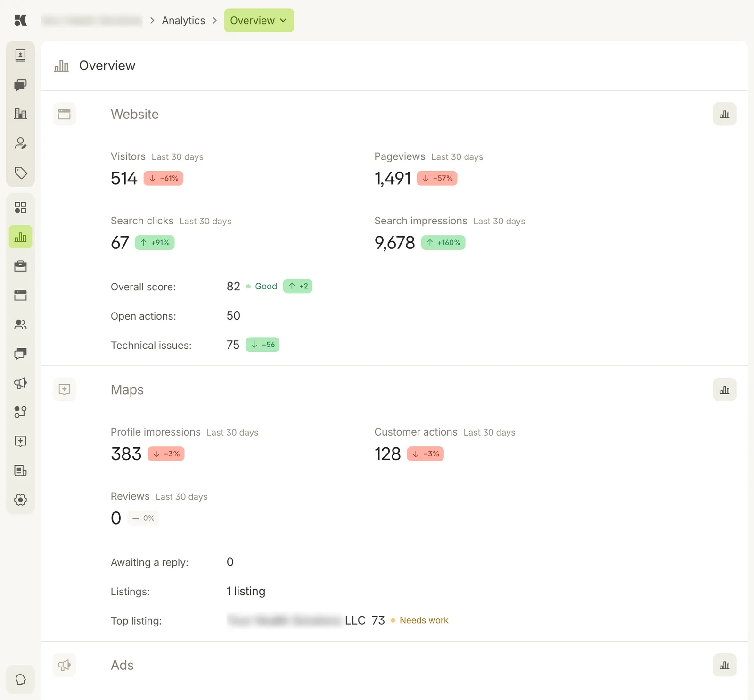Image resolution: width=754 pixels, height=700 pixels.
Task: Click the app logo in top-left
Action: tap(20, 20)
